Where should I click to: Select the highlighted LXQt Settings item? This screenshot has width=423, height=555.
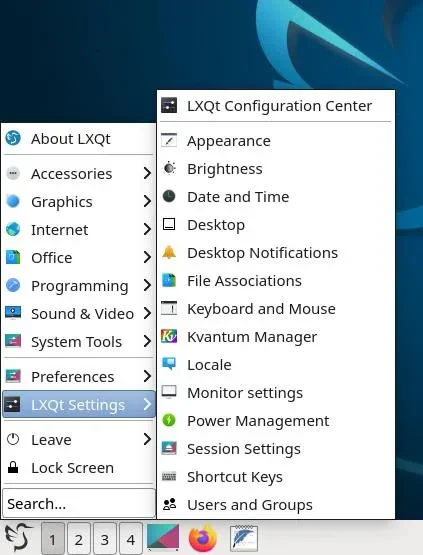pyautogui.click(x=79, y=404)
